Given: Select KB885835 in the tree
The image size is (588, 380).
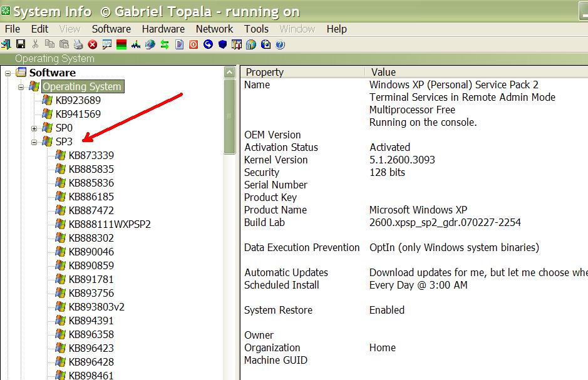Looking at the screenshot, I should 91,169.
